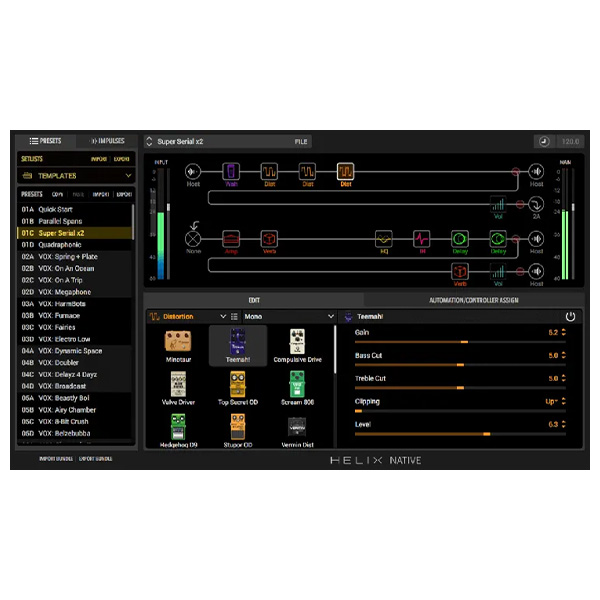
Task: Click Export in the Setlists bar
Action: tap(122, 159)
